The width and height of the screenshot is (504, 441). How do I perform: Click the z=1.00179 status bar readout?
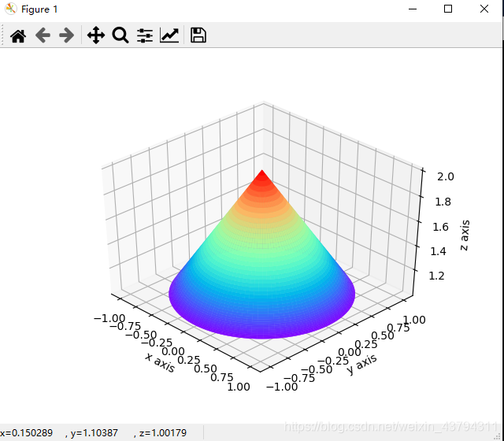tap(163, 433)
